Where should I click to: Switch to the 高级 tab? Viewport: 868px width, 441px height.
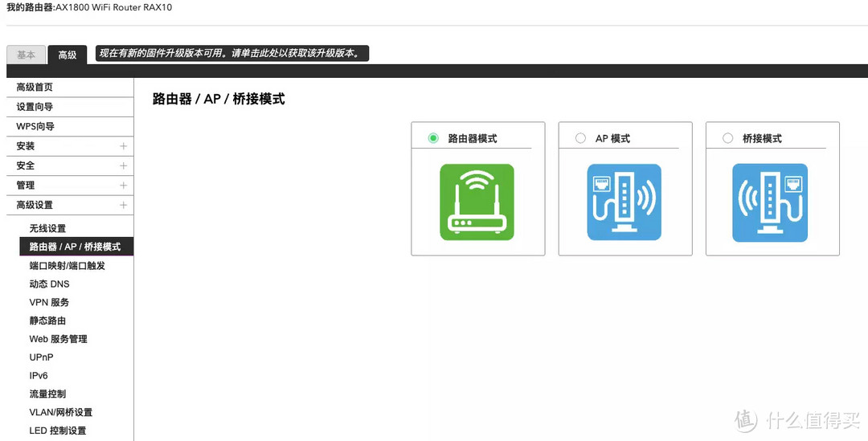pyautogui.click(x=68, y=55)
